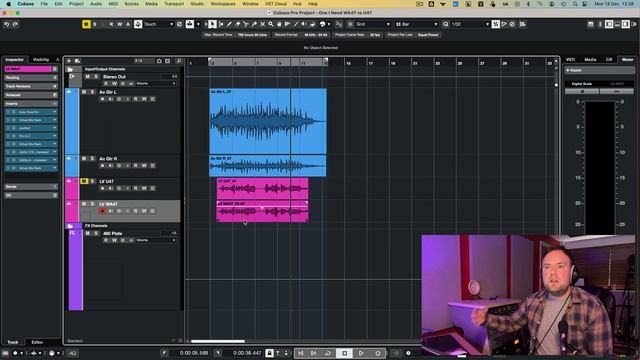Open the Find Tracks magnifier icon
640x360 pixels.
(x=179, y=61)
